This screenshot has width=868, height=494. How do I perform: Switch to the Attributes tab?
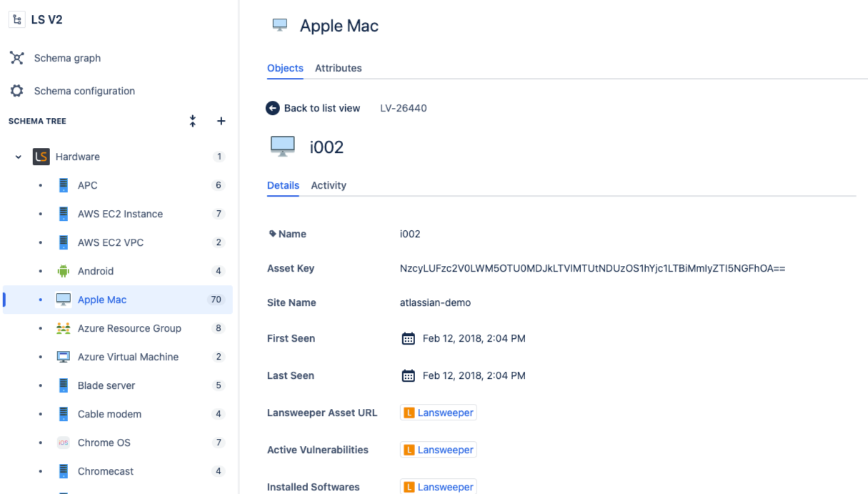pyautogui.click(x=338, y=68)
